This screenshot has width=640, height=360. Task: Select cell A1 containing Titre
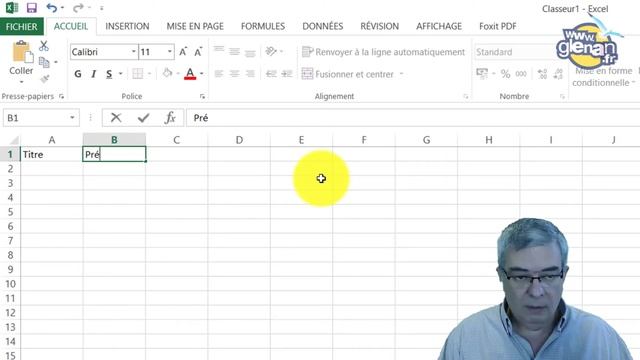pos(51,154)
